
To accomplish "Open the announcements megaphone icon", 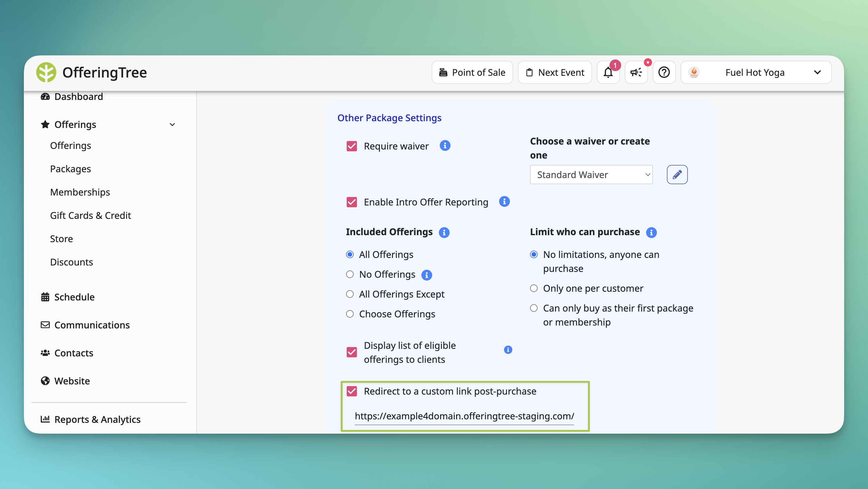I will pyautogui.click(x=636, y=73).
